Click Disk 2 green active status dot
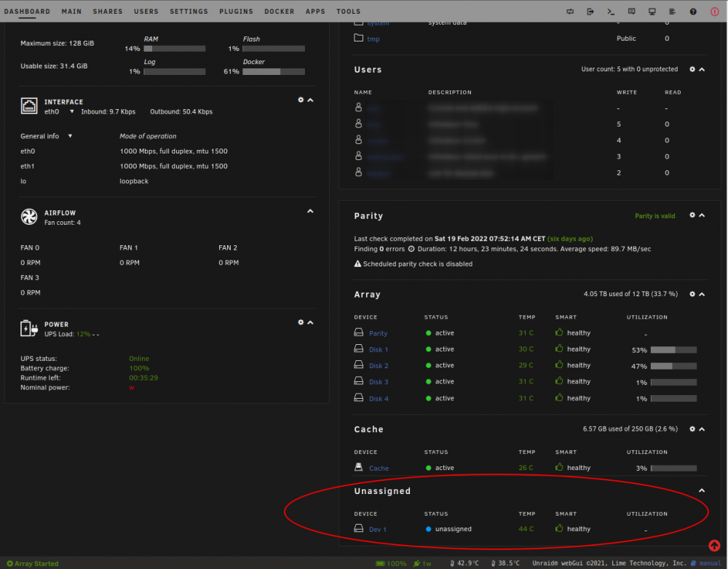The height and width of the screenshot is (569, 728). [429, 366]
